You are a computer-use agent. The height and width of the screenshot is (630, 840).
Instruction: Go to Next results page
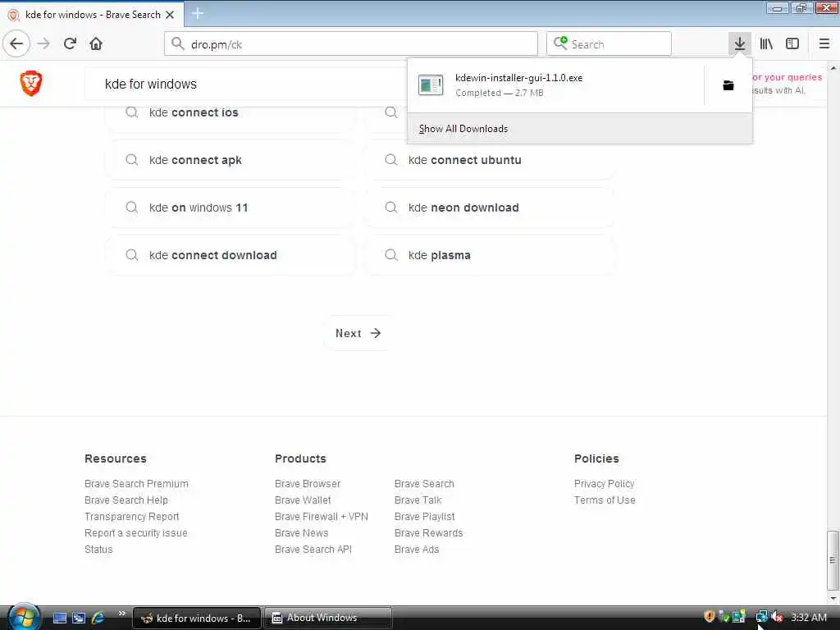[x=358, y=333]
